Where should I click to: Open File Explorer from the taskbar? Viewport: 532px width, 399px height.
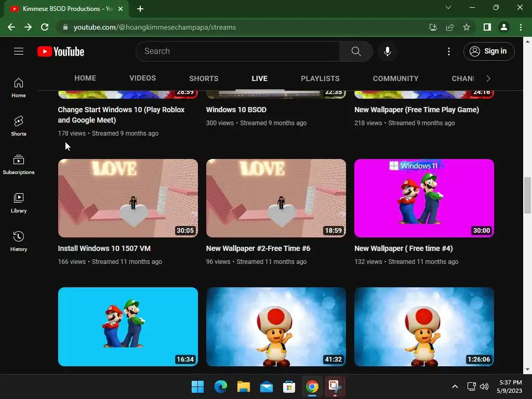tap(243, 387)
